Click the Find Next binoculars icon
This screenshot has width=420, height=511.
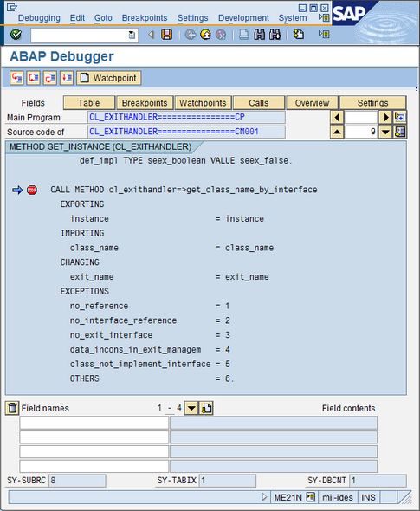click(275, 35)
